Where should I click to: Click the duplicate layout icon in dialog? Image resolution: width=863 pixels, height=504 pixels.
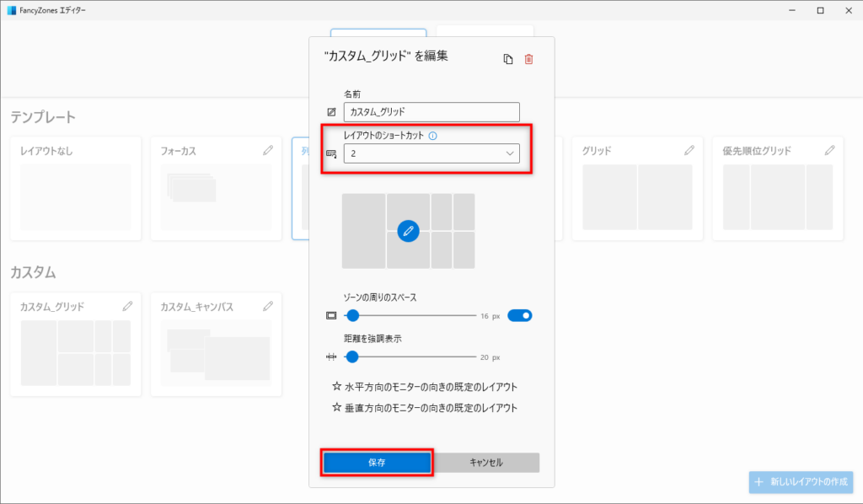click(x=507, y=59)
